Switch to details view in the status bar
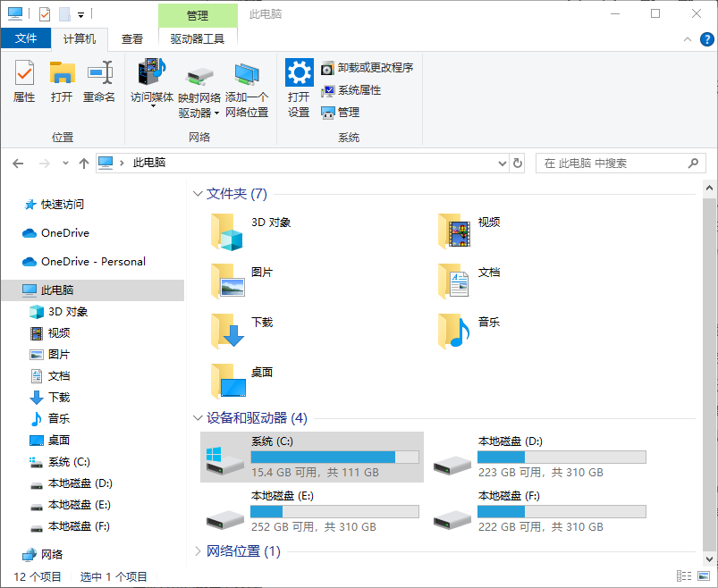 (x=685, y=575)
